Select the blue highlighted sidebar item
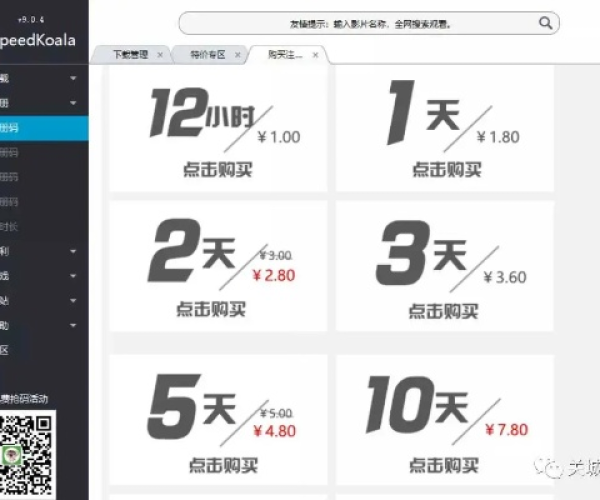Image resolution: width=600 pixels, height=500 pixels. click(44, 128)
